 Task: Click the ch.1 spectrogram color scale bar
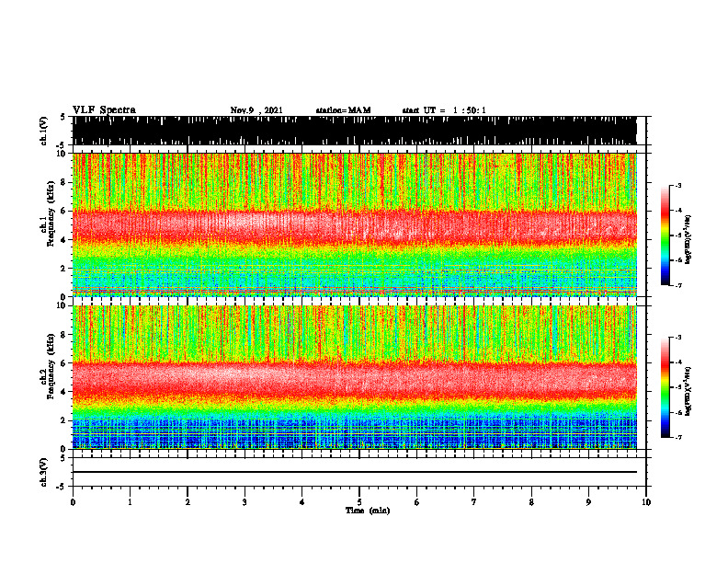tap(665, 236)
